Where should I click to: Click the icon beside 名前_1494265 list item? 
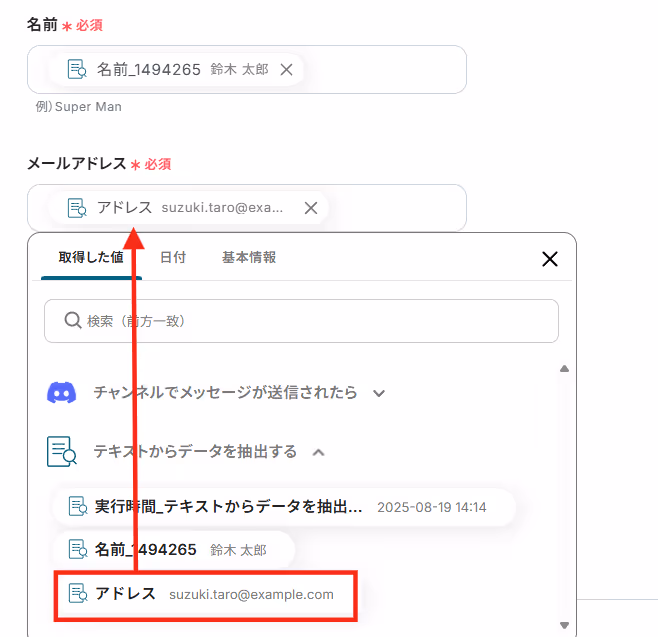[x=78, y=549]
